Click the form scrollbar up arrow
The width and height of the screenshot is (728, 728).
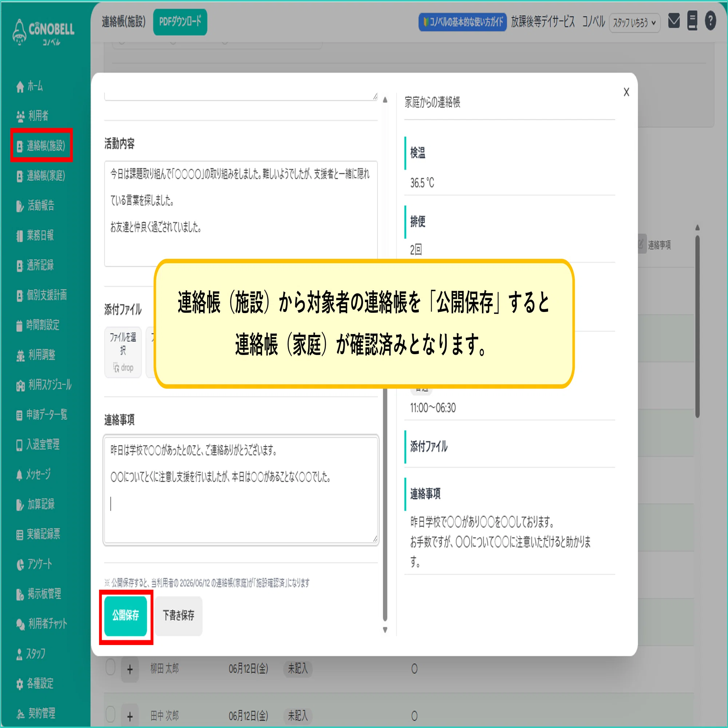[x=385, y=100]
